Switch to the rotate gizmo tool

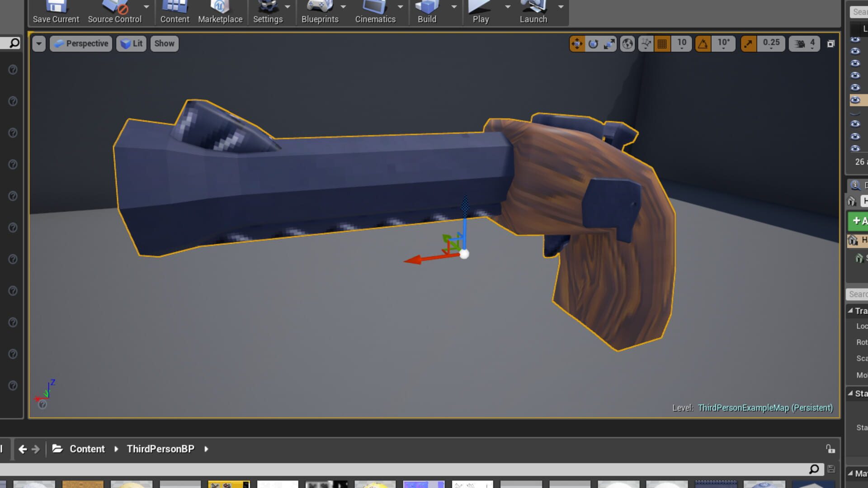tap(593, 44)
